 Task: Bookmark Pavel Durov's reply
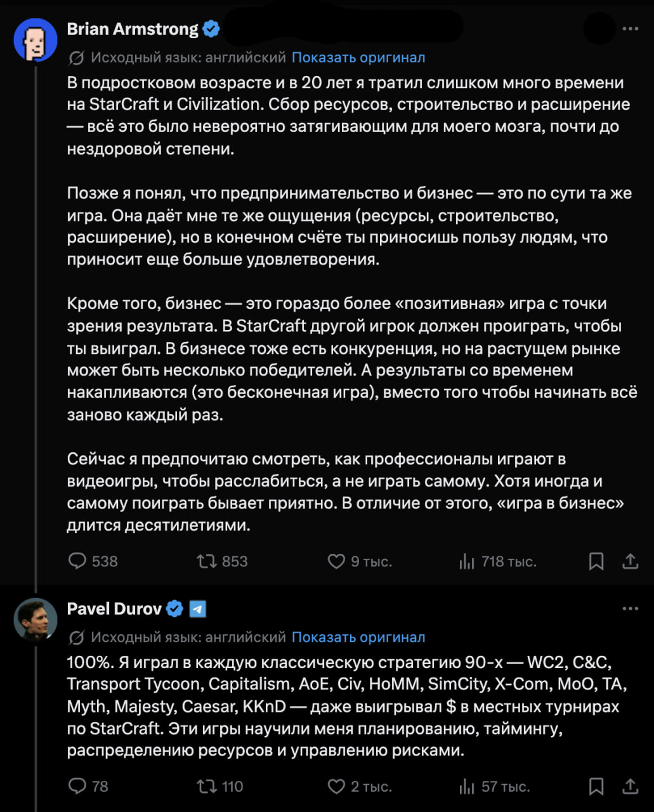coord(596,787)
